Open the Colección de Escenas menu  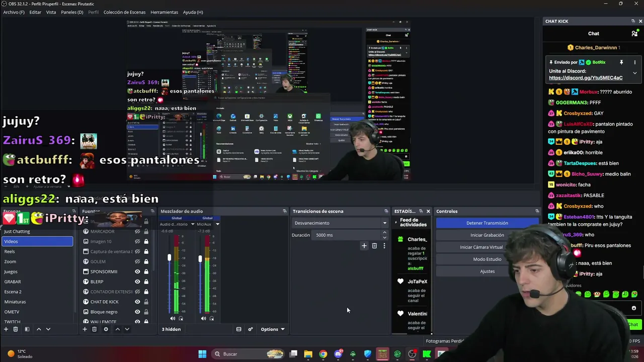point(124,12)
